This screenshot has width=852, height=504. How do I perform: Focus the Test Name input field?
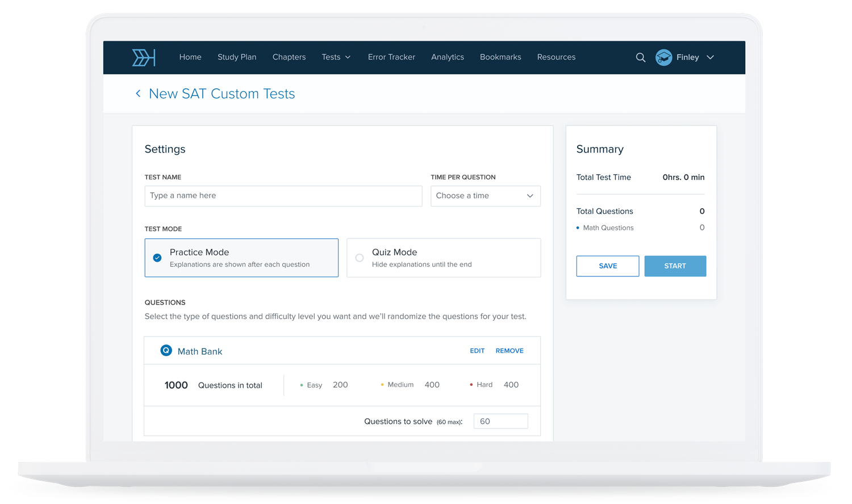coord(283,196)
